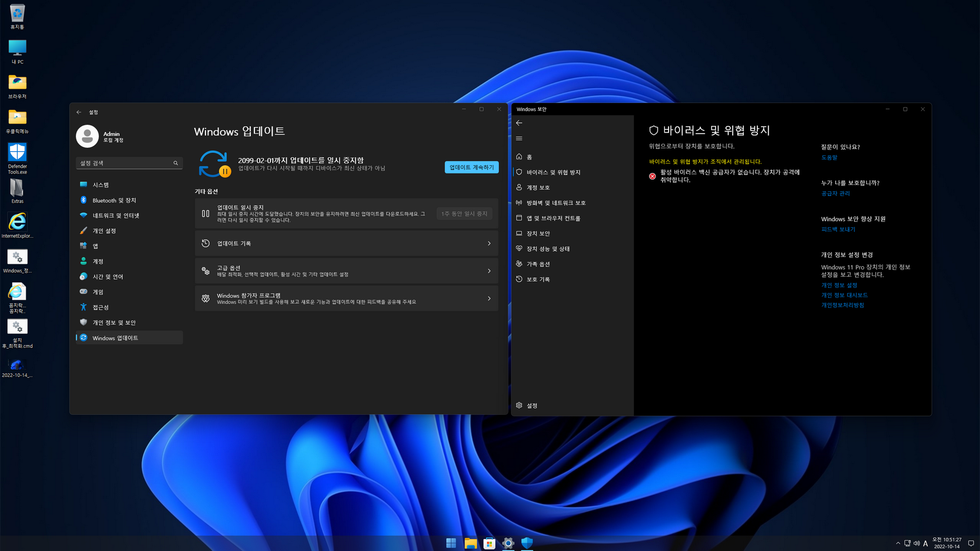This screenshot has width=980, height=551.
Task: Go back in the Settings window
Action: coord(79,112)
